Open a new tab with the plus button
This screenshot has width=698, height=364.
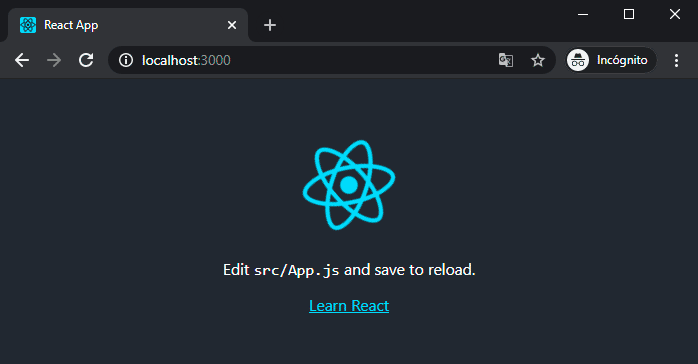point(270,25)
